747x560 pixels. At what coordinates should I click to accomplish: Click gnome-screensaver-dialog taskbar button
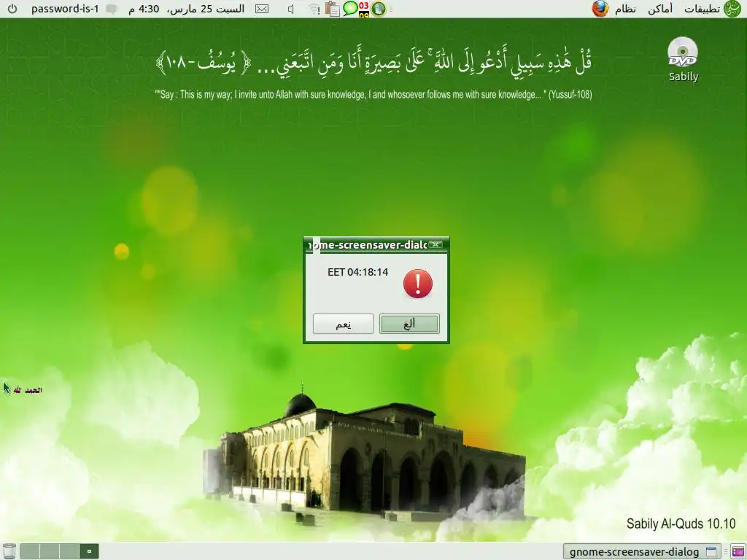(x=642, y=551)
